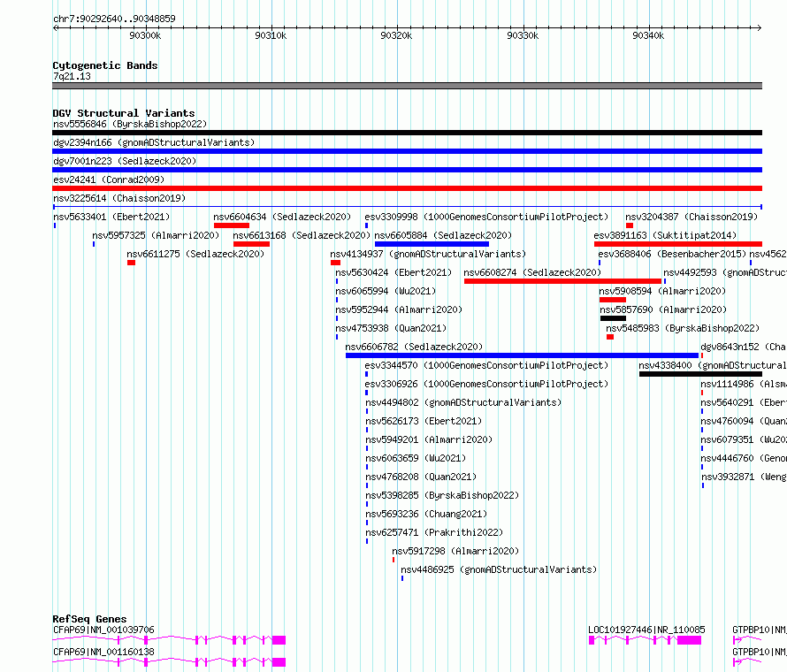Select the black nsv5556846 variant bar

[407, 133]
